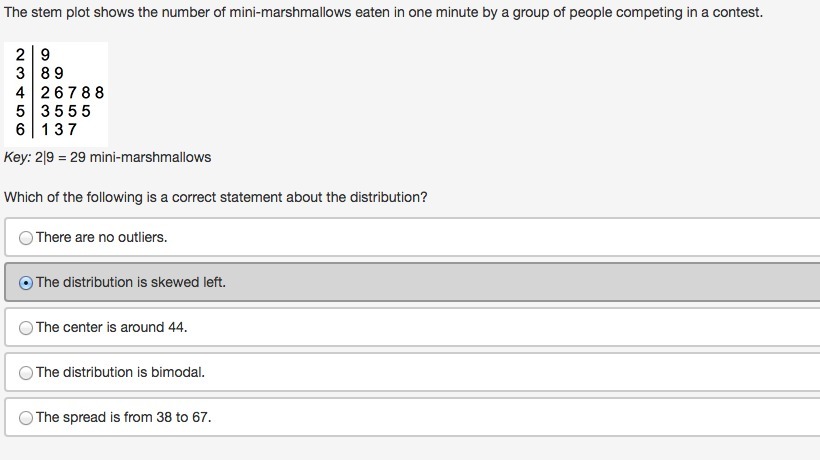Viewport: 820px width, 460px height.
Task: Click the stem 6 row with leaves 1 3 7
Action: [x=59, y=129]
